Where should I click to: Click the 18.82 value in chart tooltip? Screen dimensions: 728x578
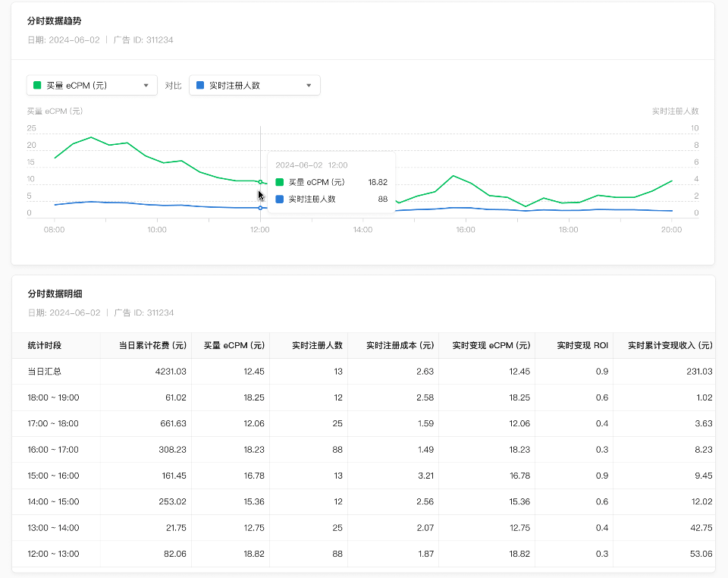[378, 182]
